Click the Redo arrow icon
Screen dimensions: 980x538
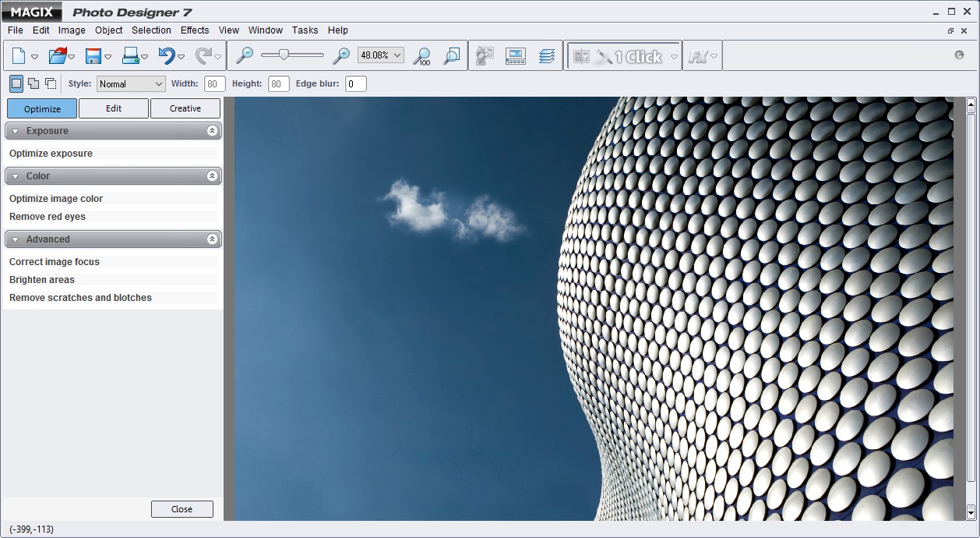(203, 56)
